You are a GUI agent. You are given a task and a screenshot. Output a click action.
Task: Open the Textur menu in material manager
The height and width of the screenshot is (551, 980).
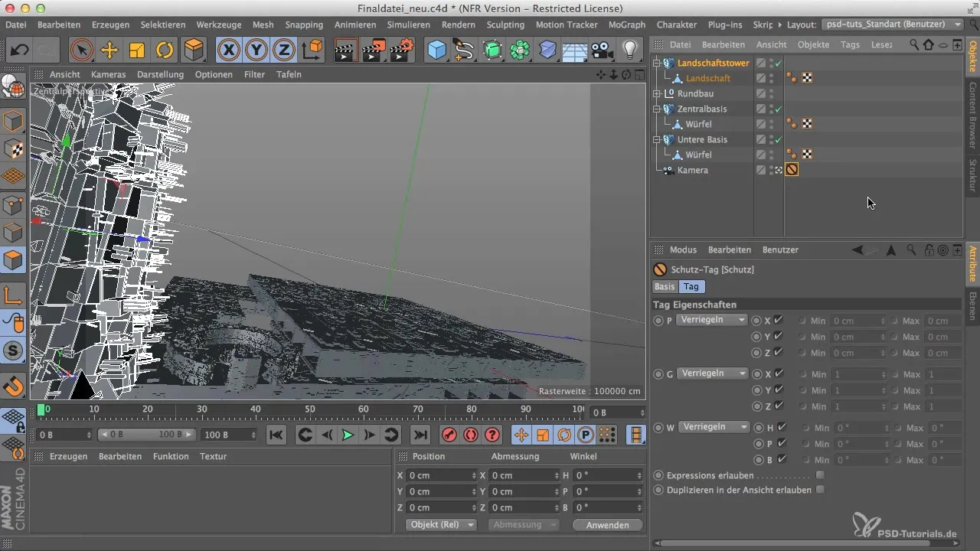[x=213, y=456]
